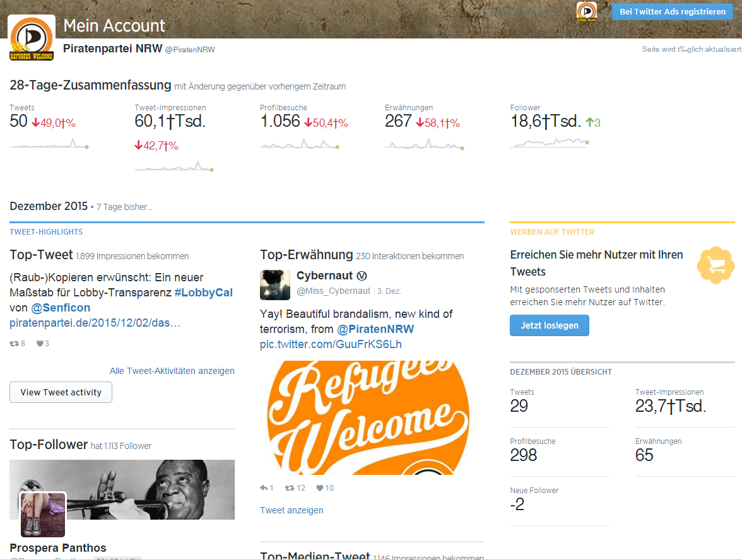Image resolution: width=742 pixels, height=560 pixels.
Task: Open the @PiratenNRW mention in Cybernaut's tweet
Action: tap(375, 329)
